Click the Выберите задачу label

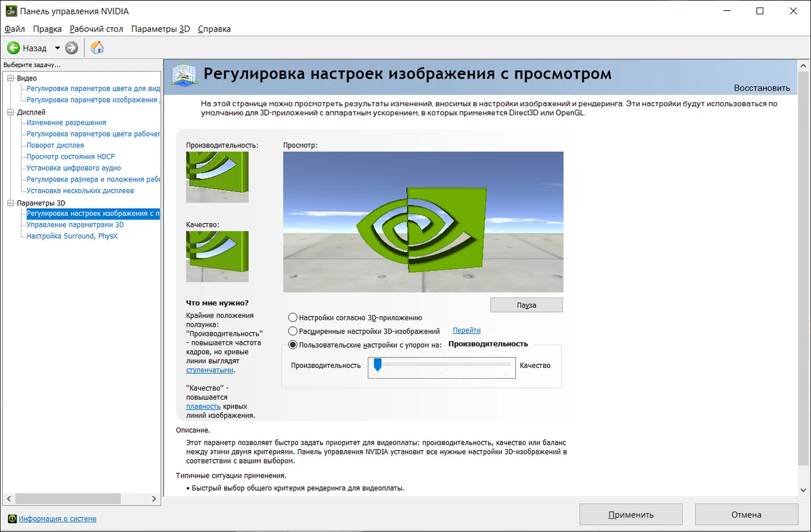(x=32, y=64)
